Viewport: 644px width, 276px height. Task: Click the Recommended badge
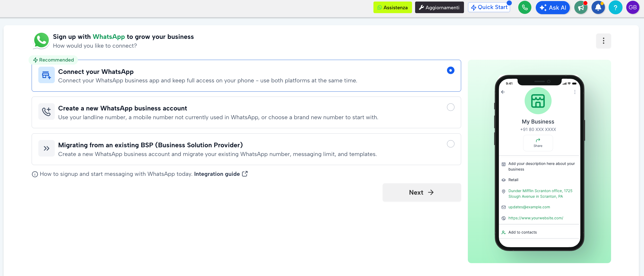(x=53, y=60)
